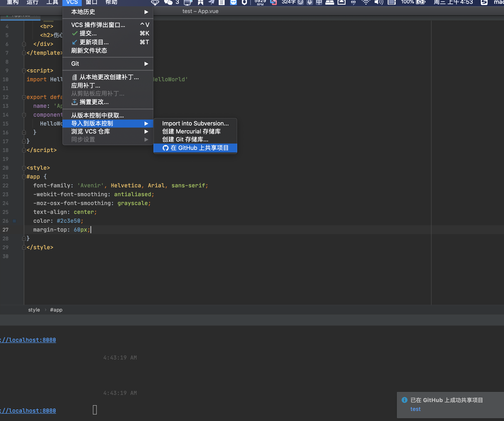Choose Import into Subversion menu entry
Image resolution: width=504 pixels, height=421 pixels.
click(195, 124)
